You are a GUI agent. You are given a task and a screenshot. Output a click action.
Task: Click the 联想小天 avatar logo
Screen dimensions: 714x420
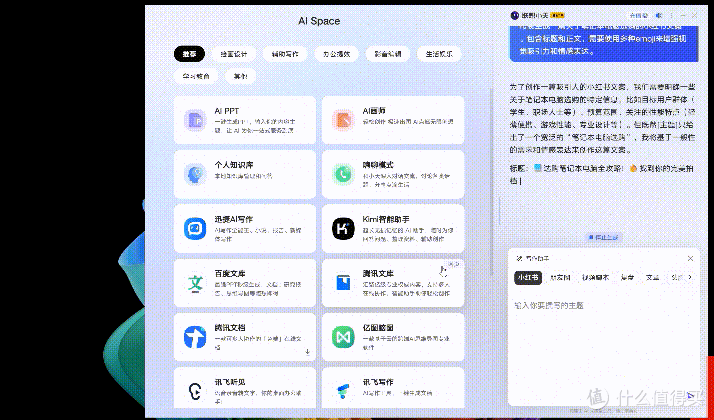(515, 15)
